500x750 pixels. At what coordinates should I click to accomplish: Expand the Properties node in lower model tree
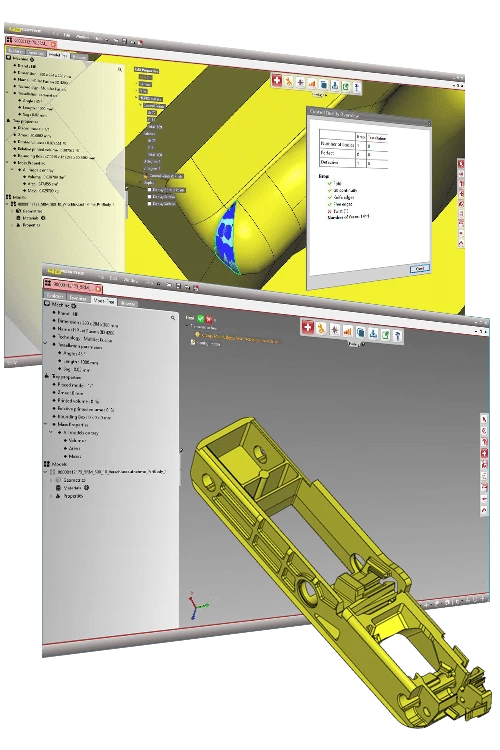coord(51,496)
